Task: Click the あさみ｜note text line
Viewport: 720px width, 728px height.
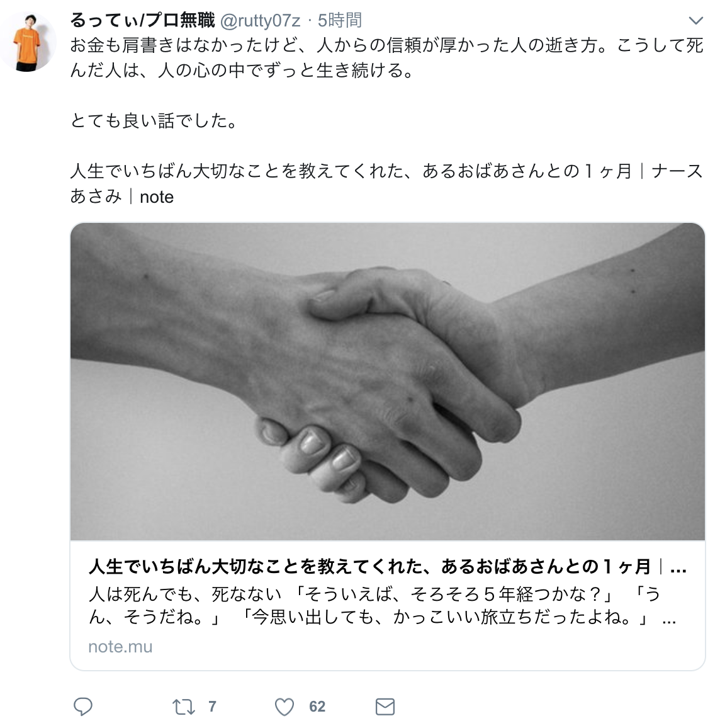Action: pos(122,196)
